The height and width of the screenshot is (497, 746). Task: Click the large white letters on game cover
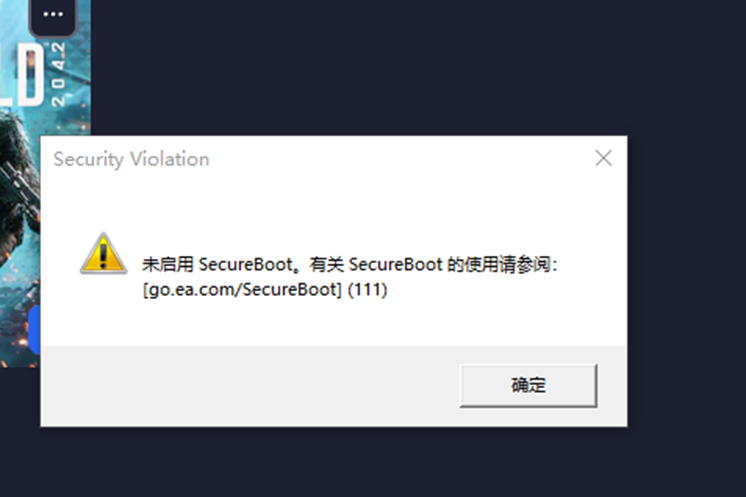(x=22, y=75)
